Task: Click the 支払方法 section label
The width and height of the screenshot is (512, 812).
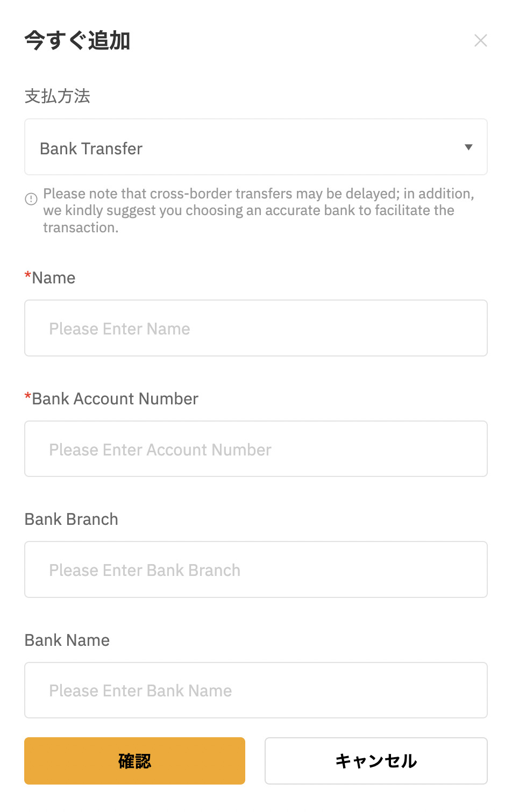Action: [58, 96]
